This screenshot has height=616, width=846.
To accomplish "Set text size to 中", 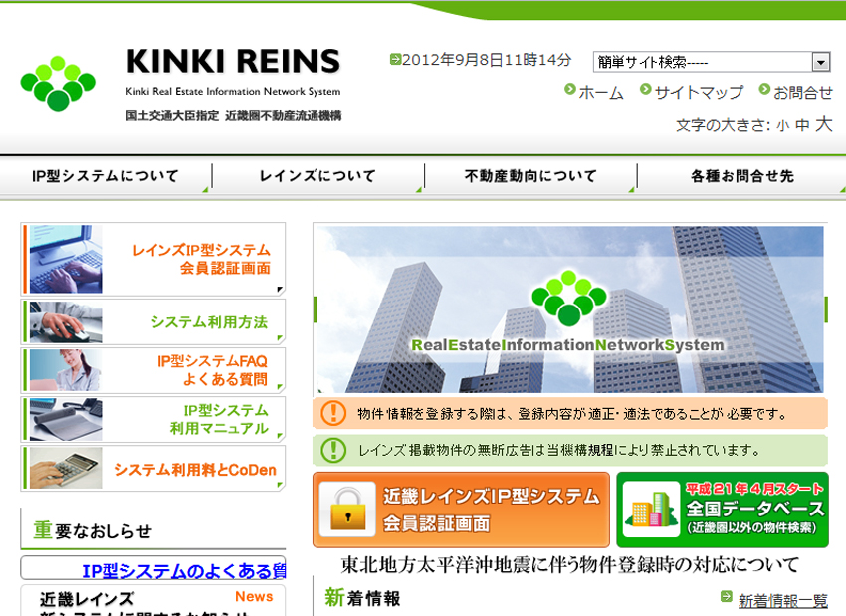I will (x=802, y=125).
